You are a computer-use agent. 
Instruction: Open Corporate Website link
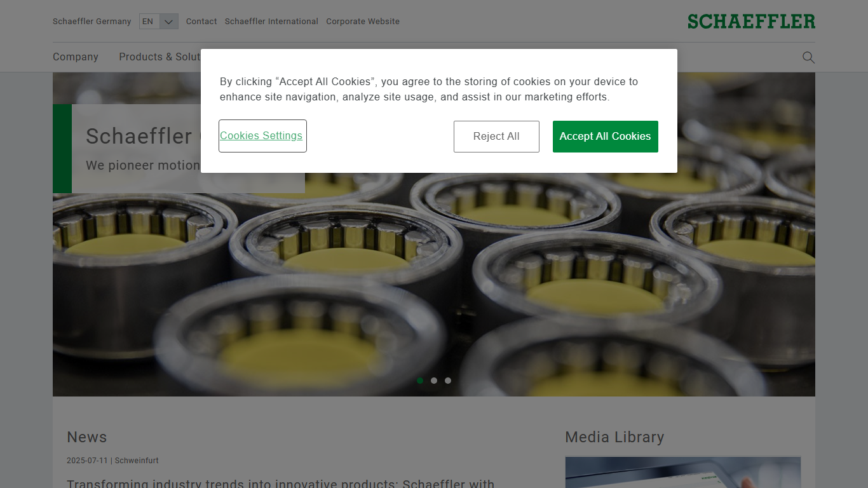pos(363,22)
